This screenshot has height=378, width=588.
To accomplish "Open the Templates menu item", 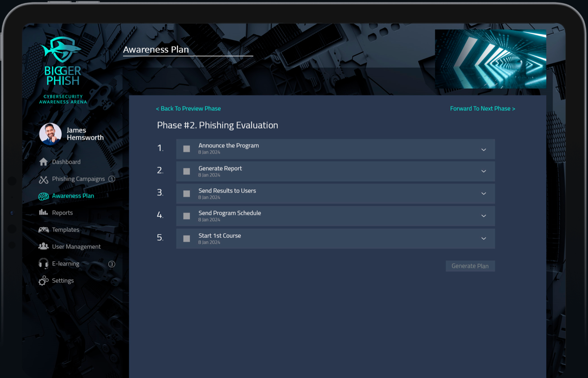I will click(66, 230).
